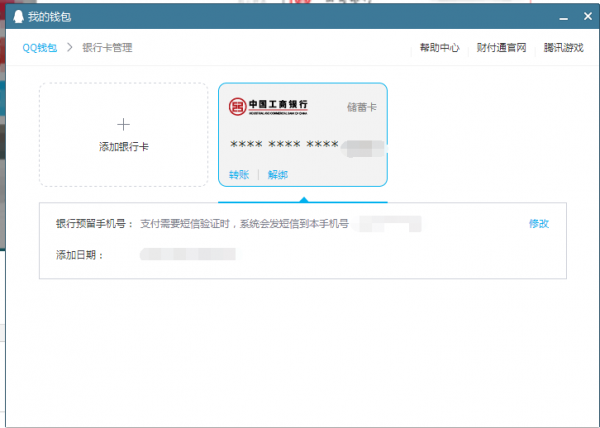Click the 储蓄卡 card type label
This screenshot has height=428, width=600.
[x=362, y=107]
